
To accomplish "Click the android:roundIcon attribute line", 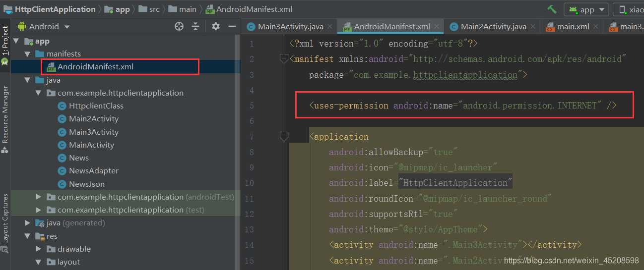I will click(441, 198).
